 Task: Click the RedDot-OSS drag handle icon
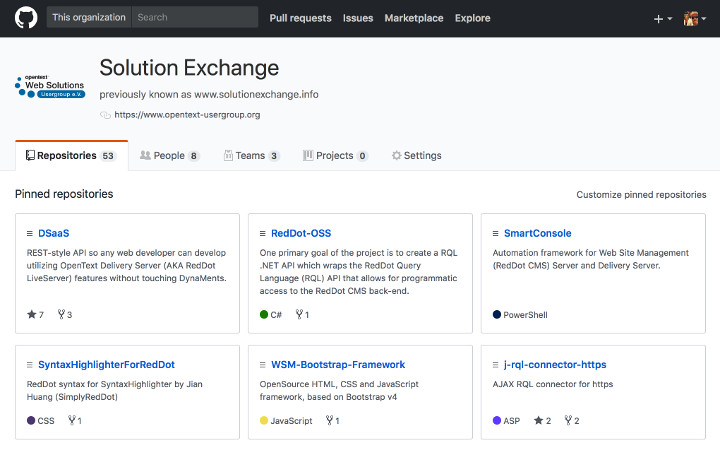tap(263, 234)
